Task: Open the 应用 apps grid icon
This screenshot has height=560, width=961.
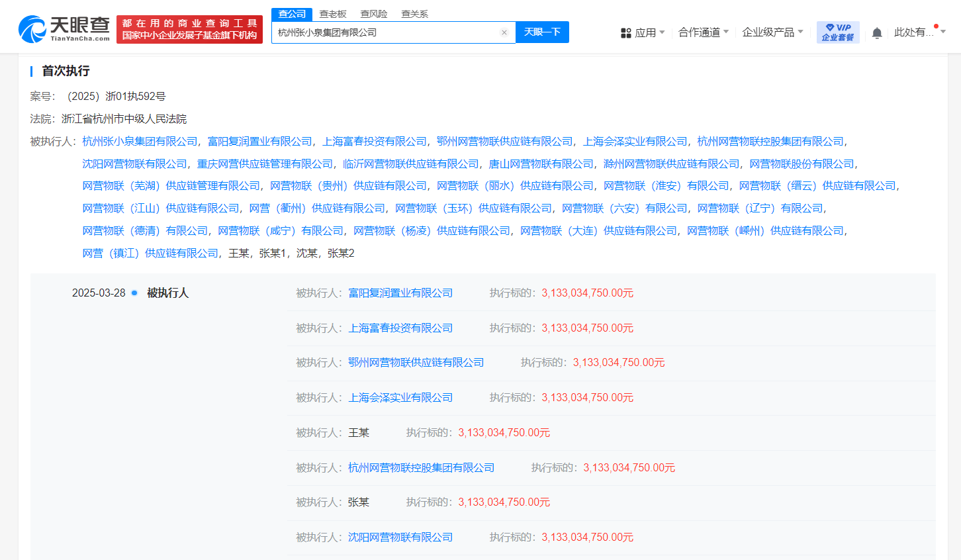Action: (625, 32)
